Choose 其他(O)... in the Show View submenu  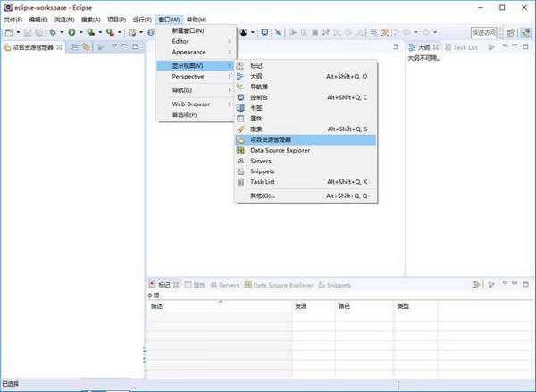click(x=306, y=196)
